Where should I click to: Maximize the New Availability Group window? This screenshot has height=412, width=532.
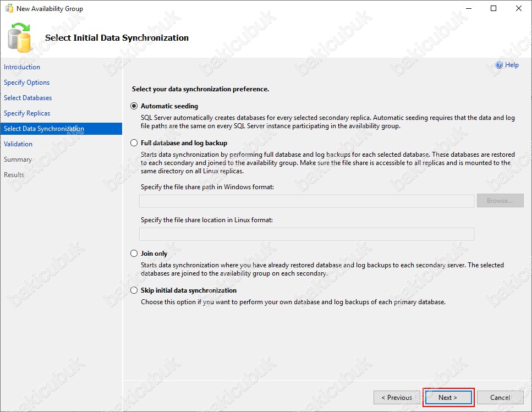(x=493, y=8)
